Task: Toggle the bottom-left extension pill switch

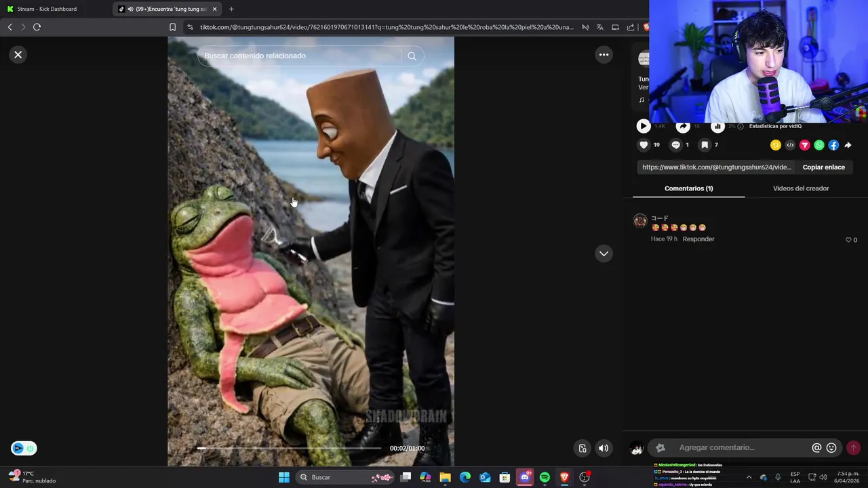Action: [x=24, y=448]
